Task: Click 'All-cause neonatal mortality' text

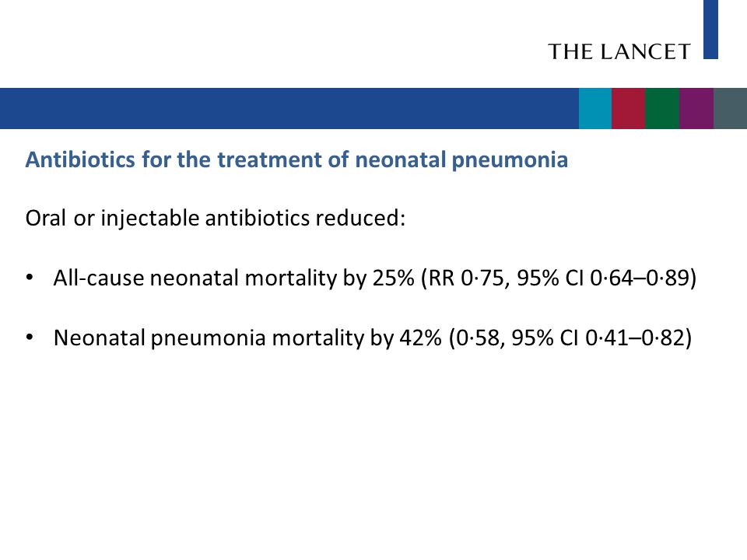Action: (195, 278)
